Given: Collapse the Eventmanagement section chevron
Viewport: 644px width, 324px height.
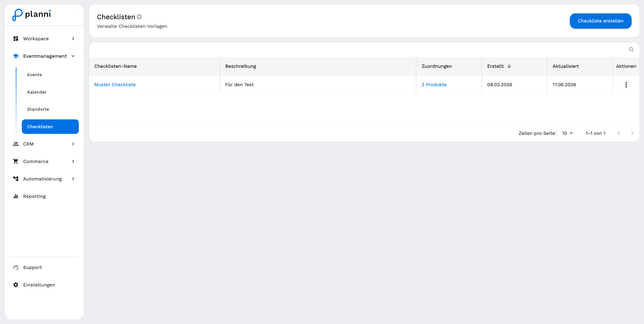Looking at the screenshot, I should [73, 56].
